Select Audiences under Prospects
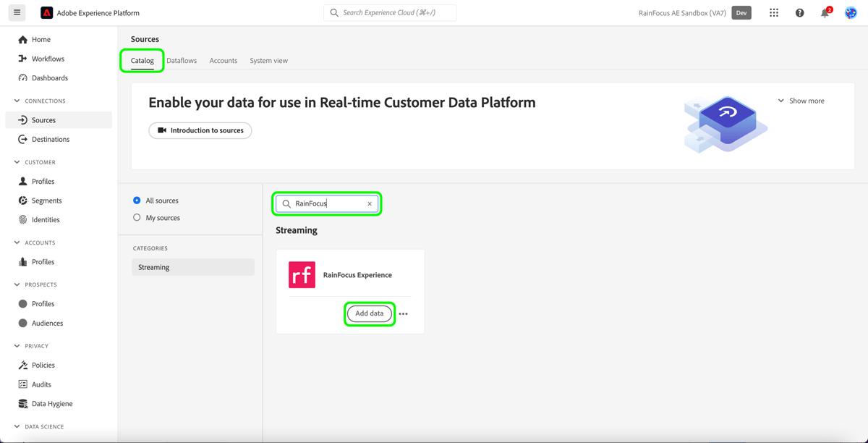The image size is (868, 443). (49, 323)
